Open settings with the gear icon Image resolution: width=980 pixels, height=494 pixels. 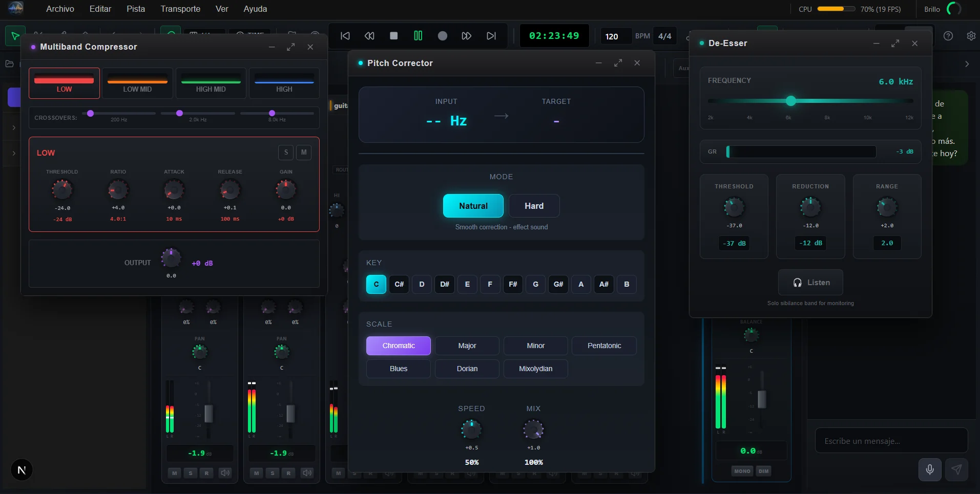(x=971, y=36)
